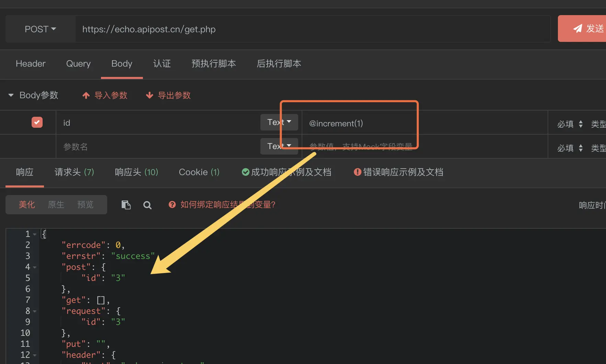This screenshot has width=606, height=364.
Task: Click 导出参数 export link
Action: 168,95
